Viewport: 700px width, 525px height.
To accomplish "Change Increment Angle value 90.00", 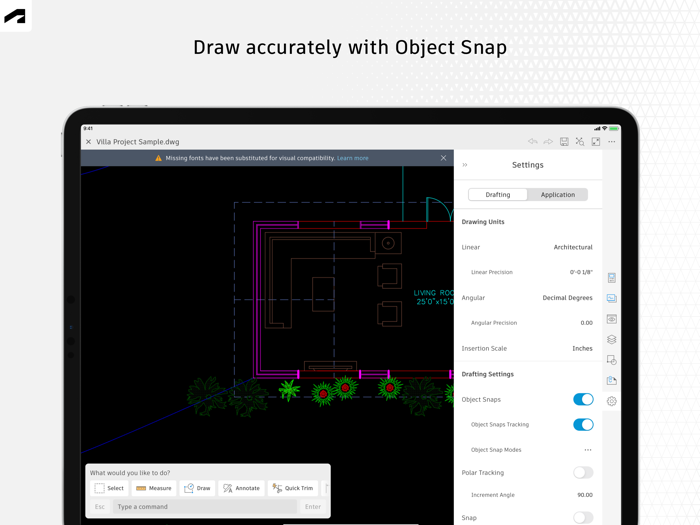I will coord(585,495).
